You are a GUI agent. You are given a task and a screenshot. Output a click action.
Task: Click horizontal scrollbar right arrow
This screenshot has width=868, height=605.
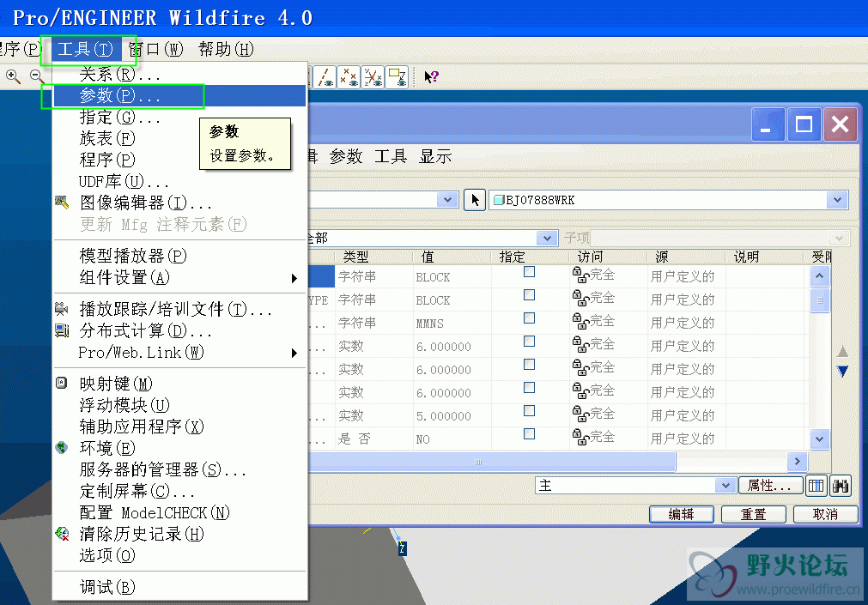(x=797, y=461)
